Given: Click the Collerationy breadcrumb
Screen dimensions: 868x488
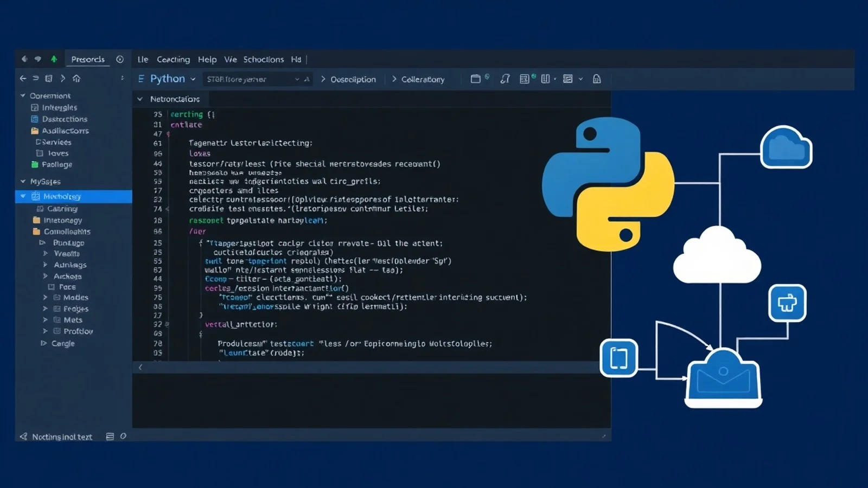Looking at the screenshot, I should click(x=423, y=79).
